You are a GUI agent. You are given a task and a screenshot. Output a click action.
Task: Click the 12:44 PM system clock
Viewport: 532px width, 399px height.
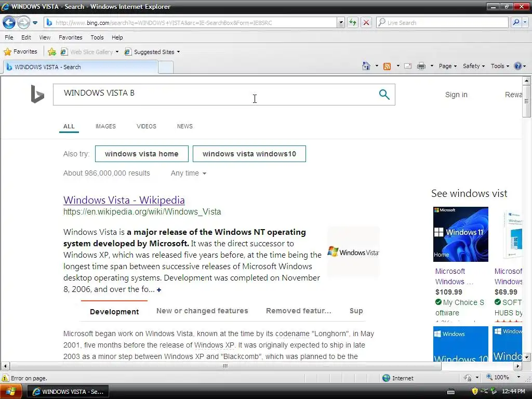tap(513, 391)
